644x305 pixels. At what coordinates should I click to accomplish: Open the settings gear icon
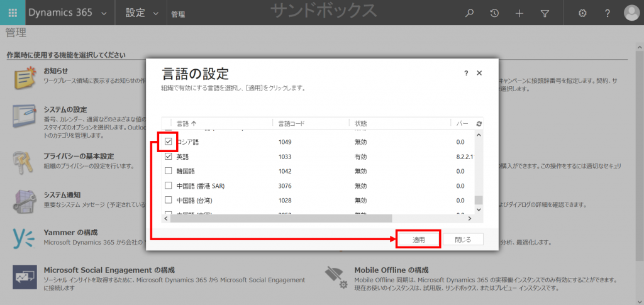coord(582,13)
